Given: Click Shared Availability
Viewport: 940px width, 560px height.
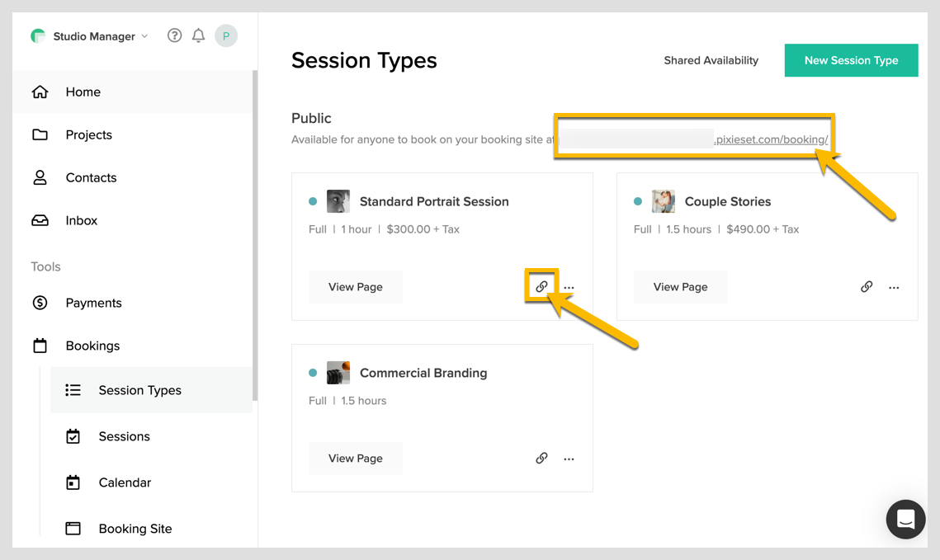Looking at the screenshot, I should [711, 60].
